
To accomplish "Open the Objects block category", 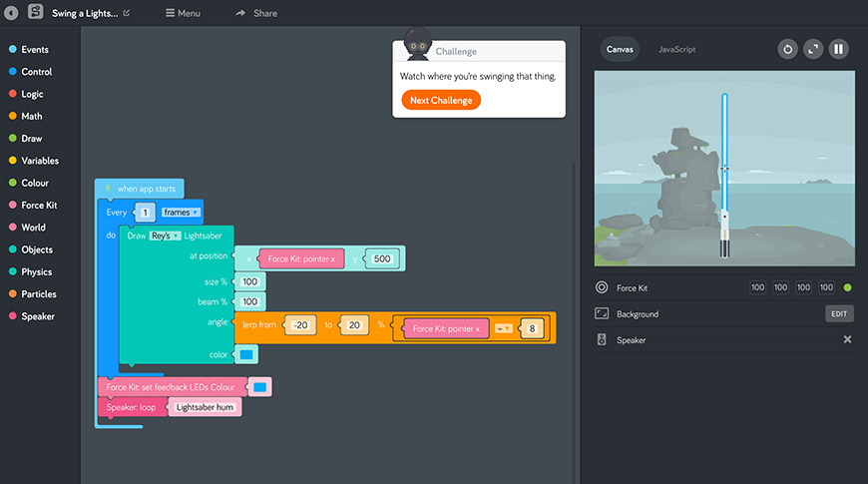I will click(31, 249).
